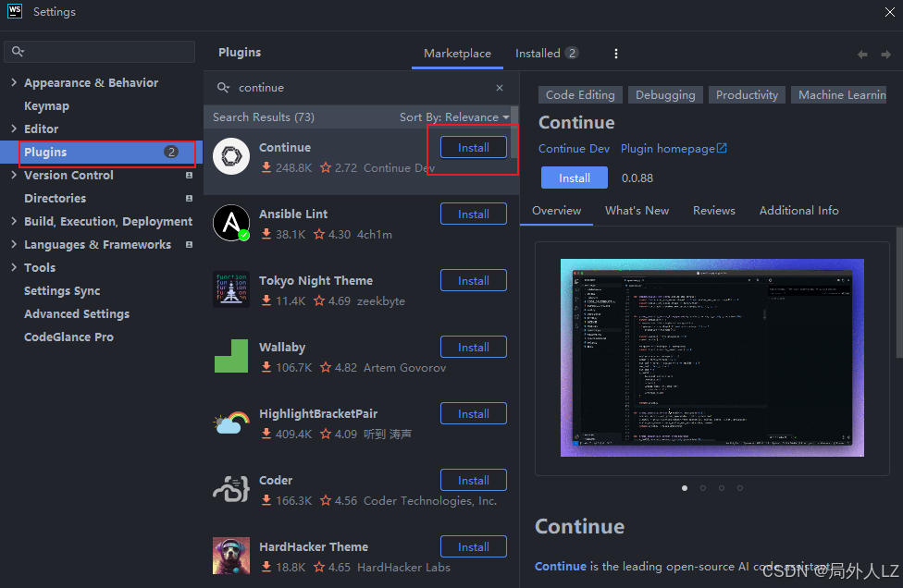Open the Overview tab
903x588 pixels.
coord(556,211)
